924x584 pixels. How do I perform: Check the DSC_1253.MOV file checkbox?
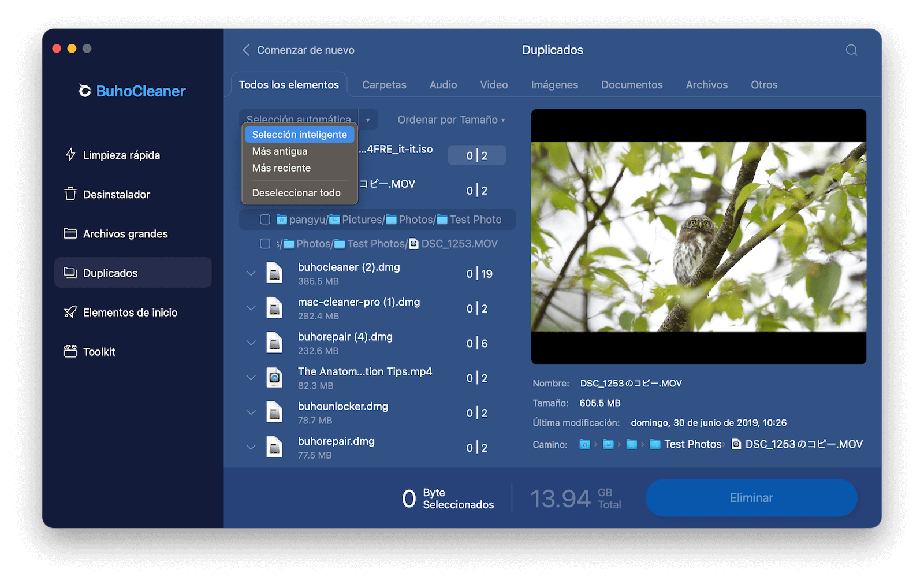pyautogui.click(x=265, y=244)
